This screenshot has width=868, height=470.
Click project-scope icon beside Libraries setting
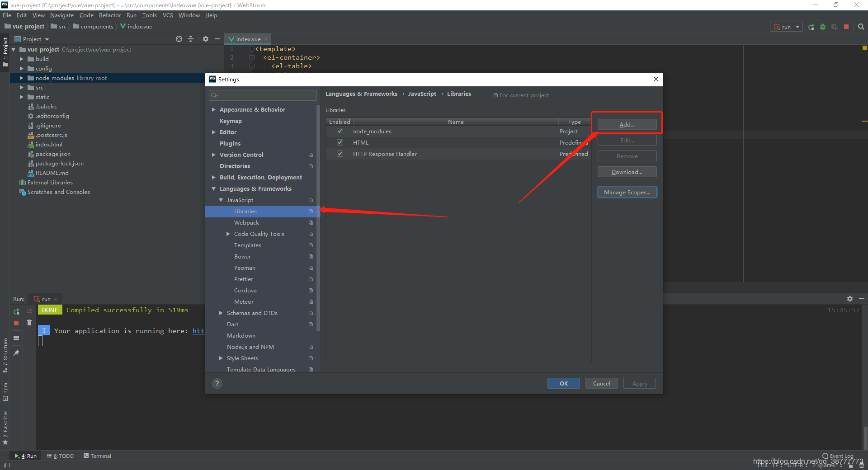pos(311,211)
